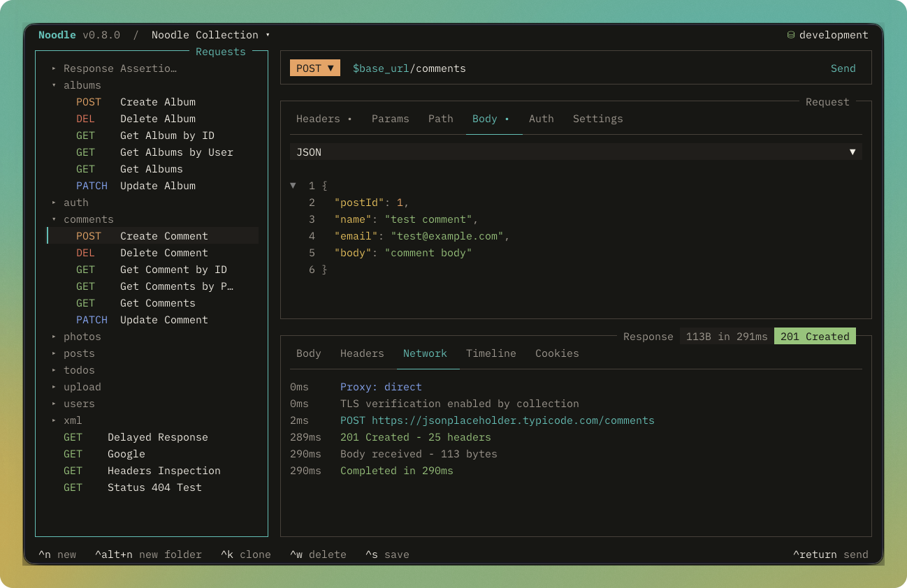Viewport: 907px width, 588px height.
Task: Select the Delete Album request
Action: click(152, 119)
